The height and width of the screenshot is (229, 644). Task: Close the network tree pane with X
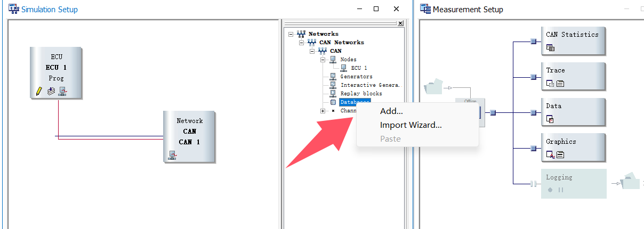[x=400, y=23]
